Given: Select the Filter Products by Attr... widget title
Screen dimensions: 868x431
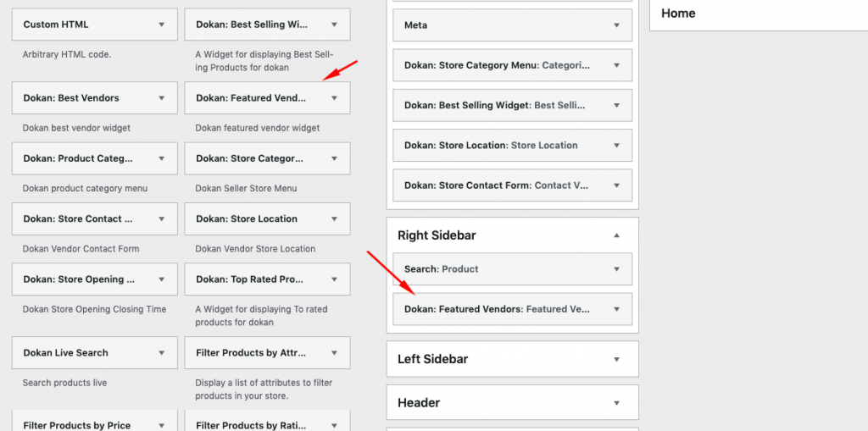Looking at the screenshot, I should (x=251, y=352).
